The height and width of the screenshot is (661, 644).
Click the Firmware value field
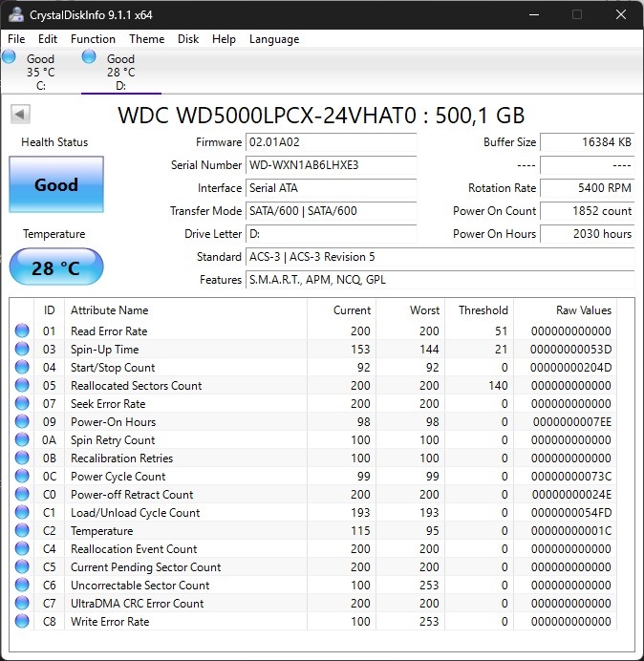[x=331, y=142]
